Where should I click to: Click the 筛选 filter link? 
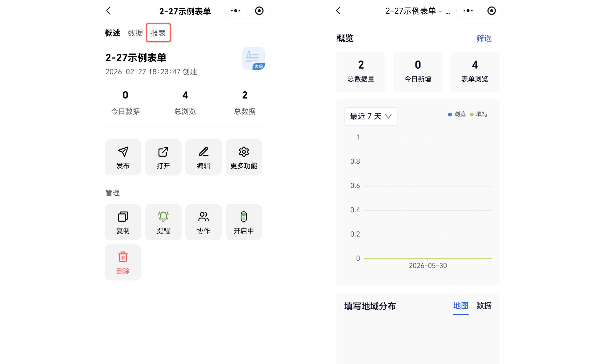pos(484,38)
